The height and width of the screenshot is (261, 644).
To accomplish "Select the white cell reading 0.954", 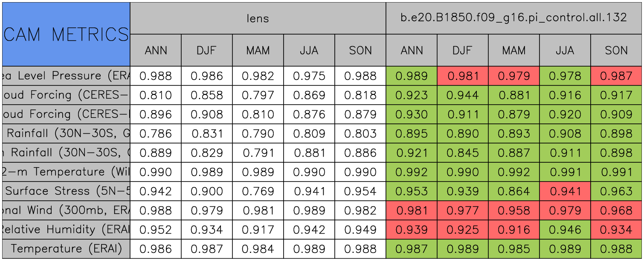I will point(360,191).
